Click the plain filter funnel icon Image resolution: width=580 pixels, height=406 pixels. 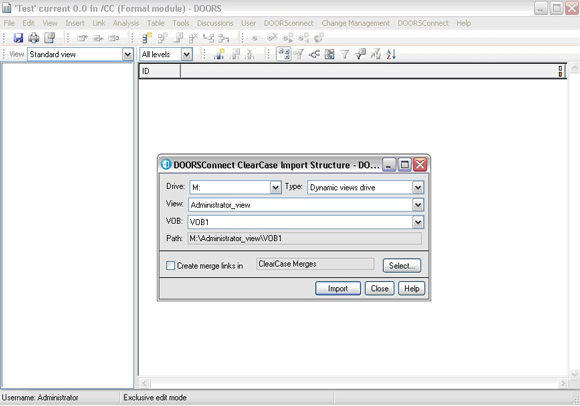click(x=345, y=55)
